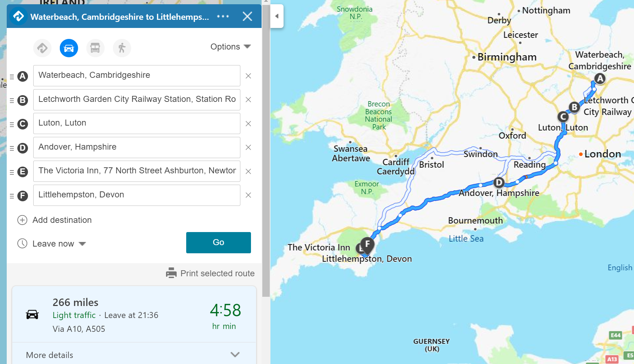Open the Leave now time dropdown

click(x=59, y=244)
